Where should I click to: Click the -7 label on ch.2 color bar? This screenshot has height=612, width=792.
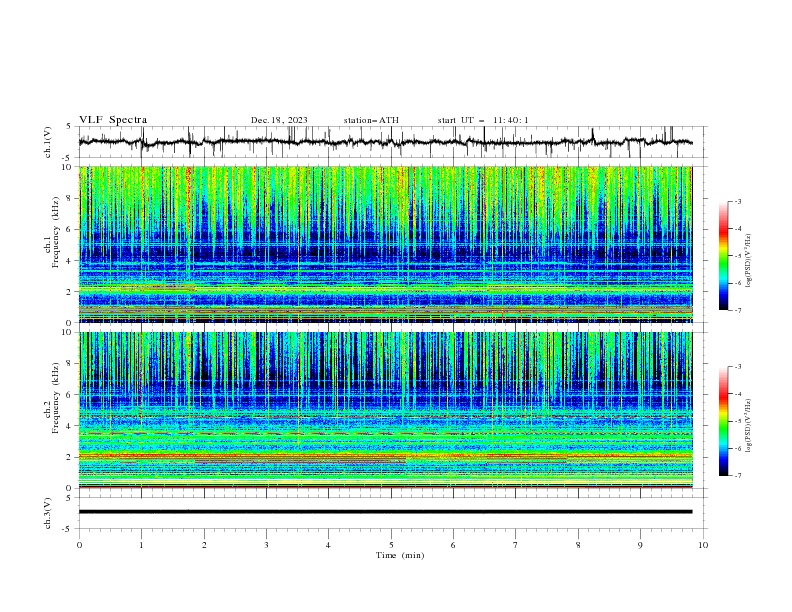738,475
